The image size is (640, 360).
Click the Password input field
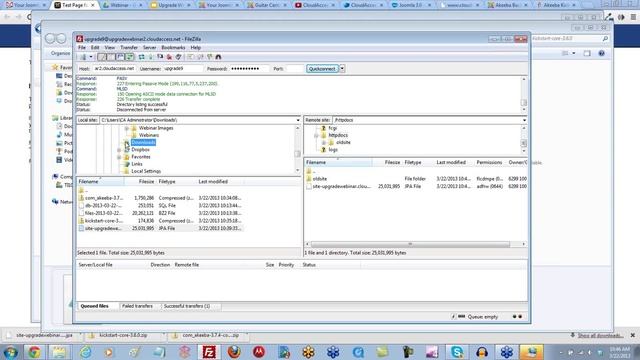249,69
